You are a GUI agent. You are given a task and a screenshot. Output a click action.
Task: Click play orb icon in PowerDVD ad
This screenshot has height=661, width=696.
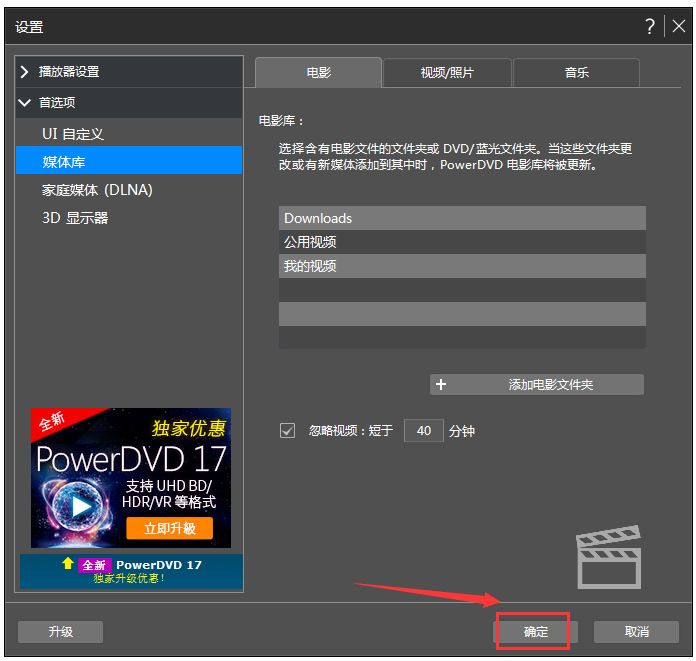point(80,506)
